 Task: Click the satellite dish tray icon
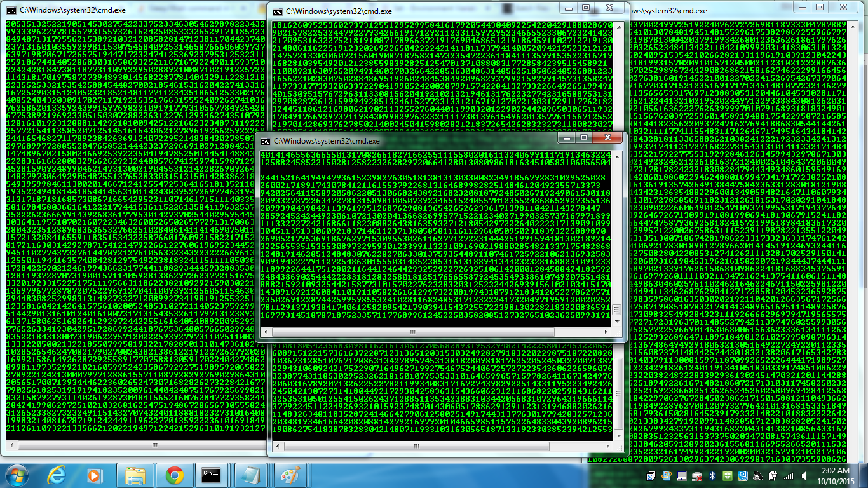[757, 477]
